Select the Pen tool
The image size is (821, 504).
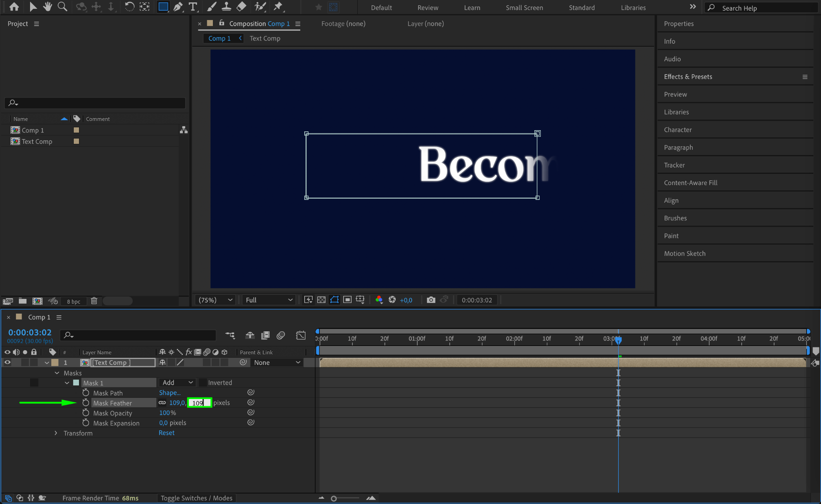[178, 7]
